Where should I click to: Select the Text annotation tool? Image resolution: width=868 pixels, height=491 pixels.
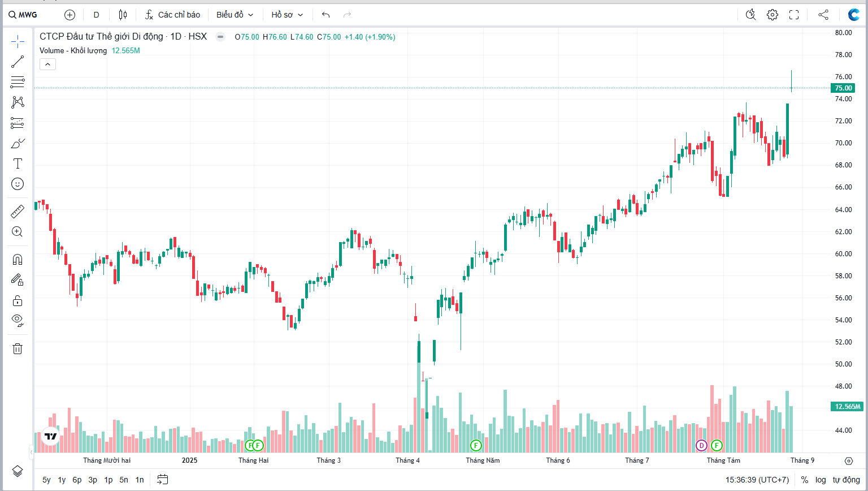pos(18,163)
